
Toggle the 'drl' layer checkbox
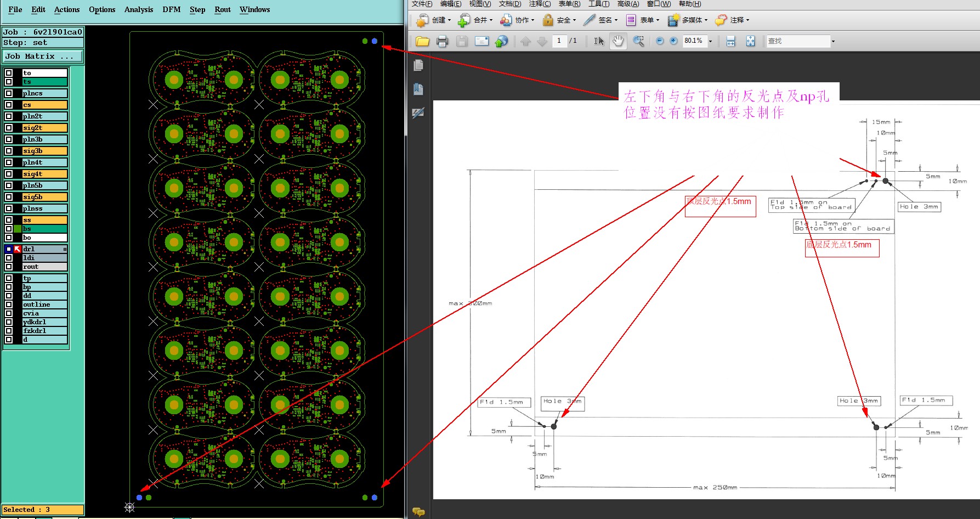(9, 249)
